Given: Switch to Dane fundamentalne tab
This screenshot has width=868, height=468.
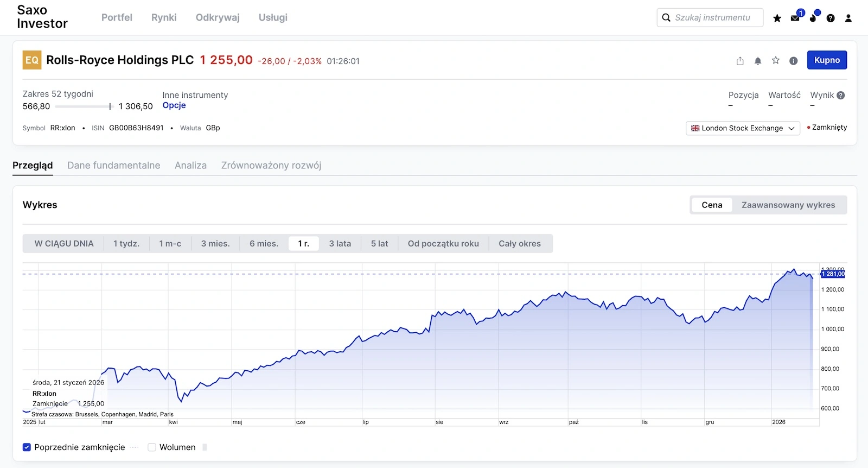Looking at the screenshot, I should (x=113, y=166).
